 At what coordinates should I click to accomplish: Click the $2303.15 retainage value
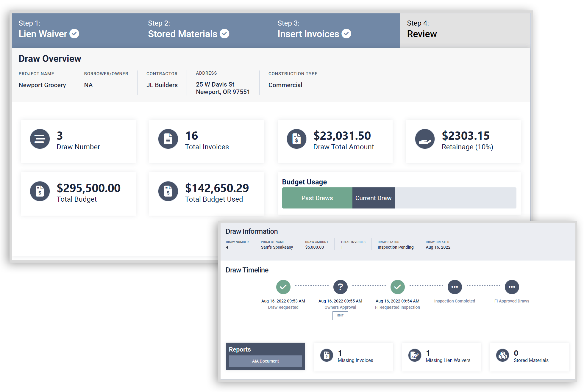click(466, 136)
